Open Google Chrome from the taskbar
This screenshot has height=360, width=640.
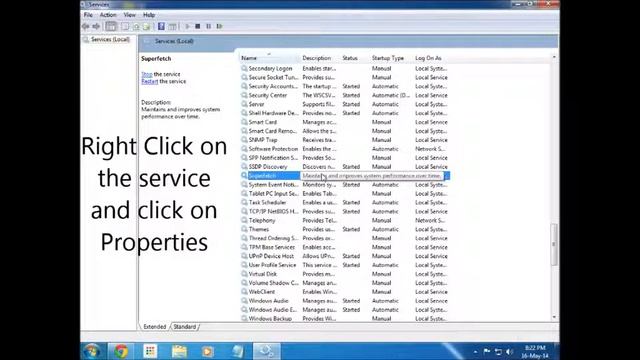click(121, 351)
